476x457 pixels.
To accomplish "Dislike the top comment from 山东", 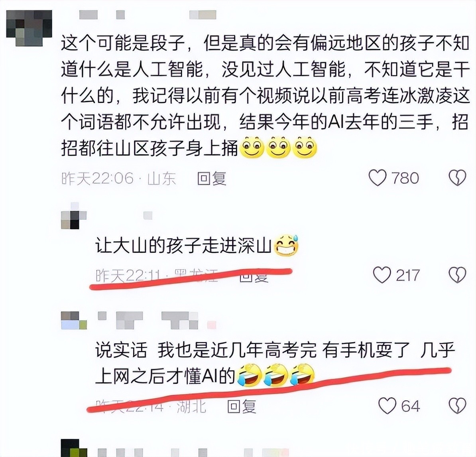I will [457, 177].
